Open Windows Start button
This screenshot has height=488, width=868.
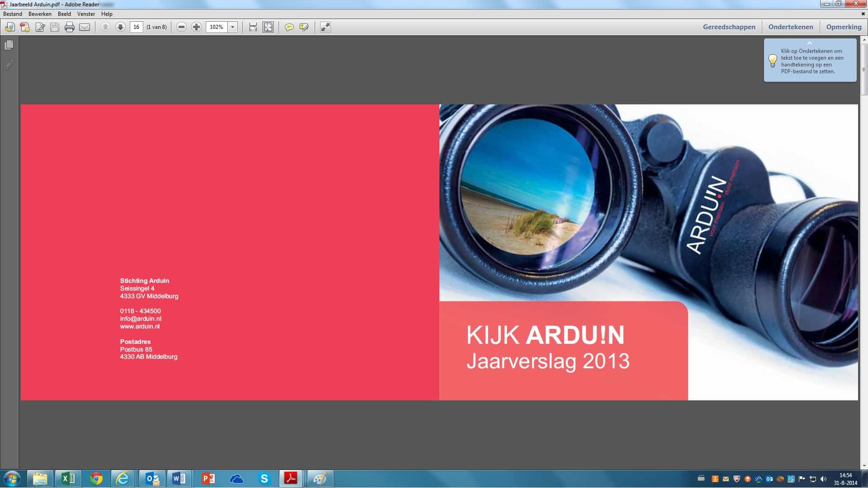[x=12, y=479]
